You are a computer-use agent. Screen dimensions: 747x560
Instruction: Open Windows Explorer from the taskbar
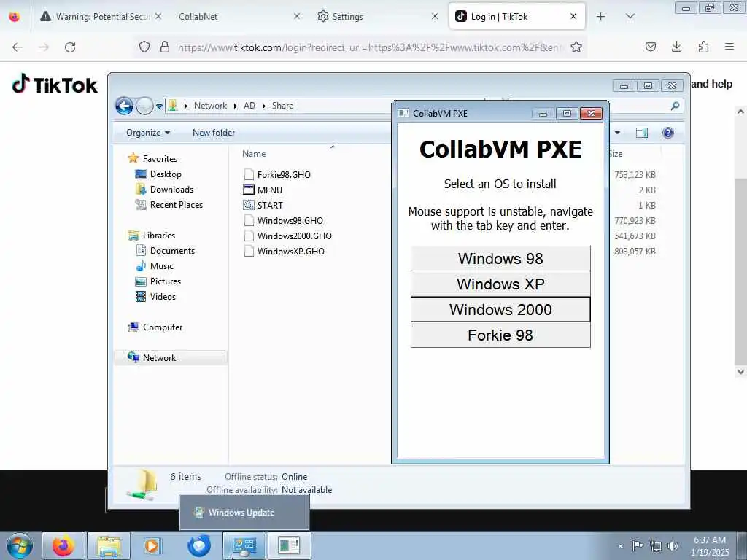(x=108, y=545)
